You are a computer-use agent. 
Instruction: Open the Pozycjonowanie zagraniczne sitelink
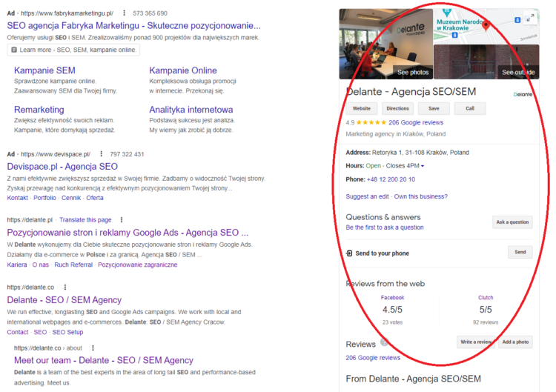[x=138, y=265]
